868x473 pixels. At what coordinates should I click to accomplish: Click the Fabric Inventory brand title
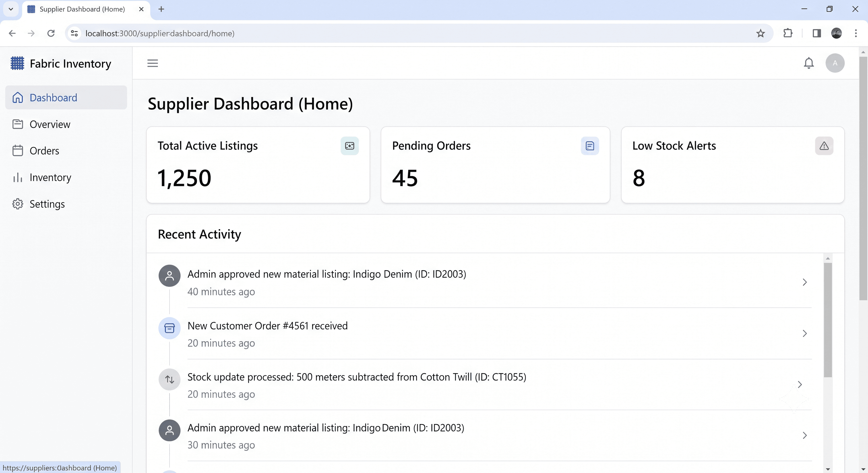coord(70,64)
